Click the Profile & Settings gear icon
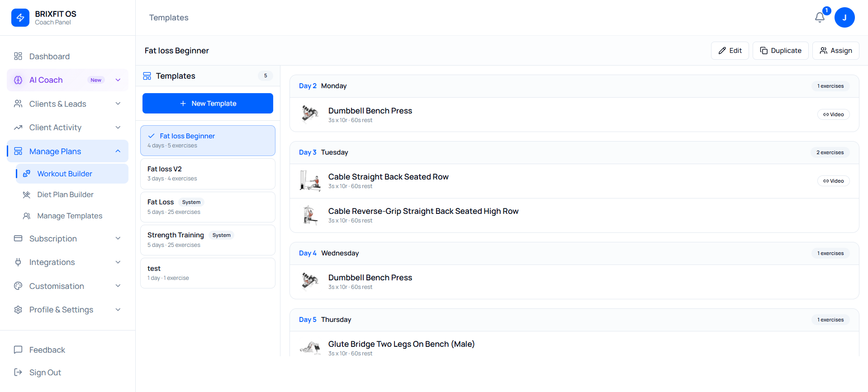This screenshot has height=392, width=868. 18,310
